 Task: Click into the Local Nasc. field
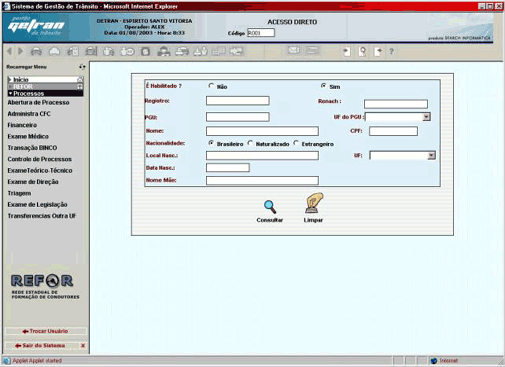click(x=262, y=155)
